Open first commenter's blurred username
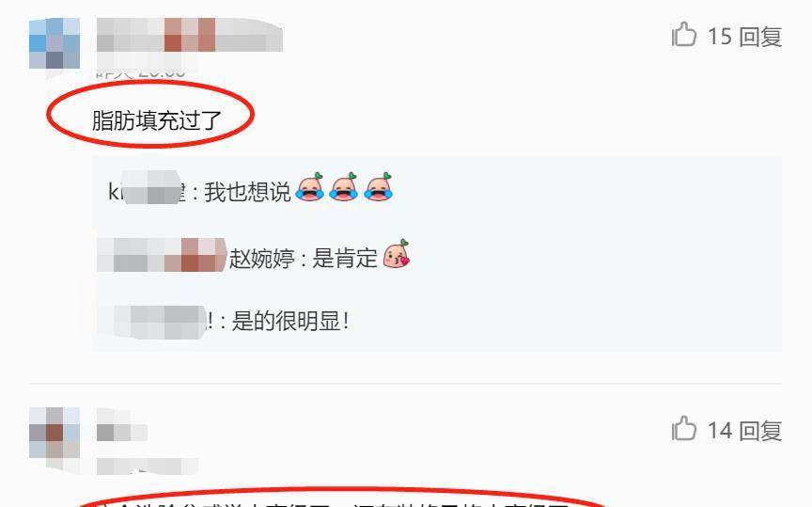 190,35
